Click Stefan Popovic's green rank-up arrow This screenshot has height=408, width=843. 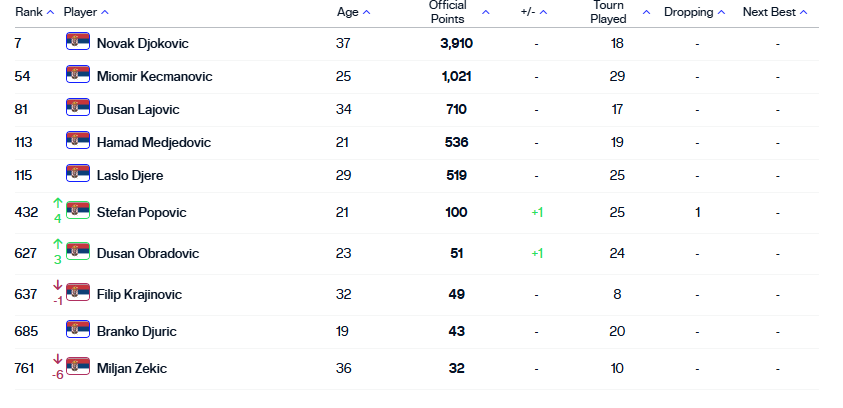57,204
